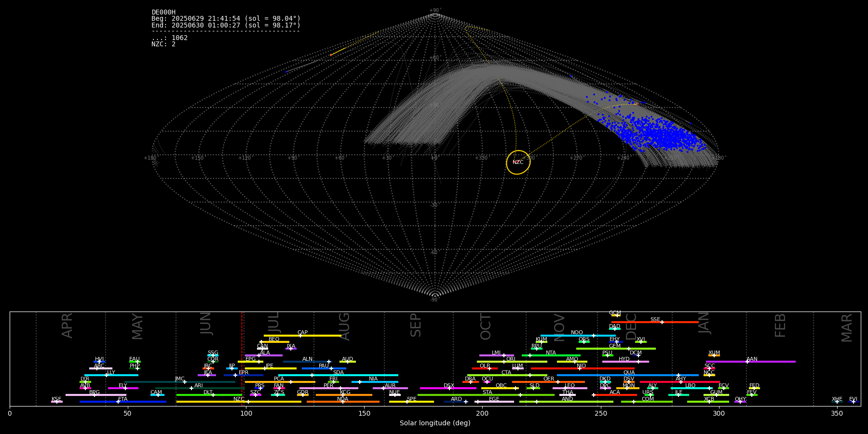Click the '...: 1062' sporadic count line
This screenshot has width=868, height=434.
coord(169,38)
